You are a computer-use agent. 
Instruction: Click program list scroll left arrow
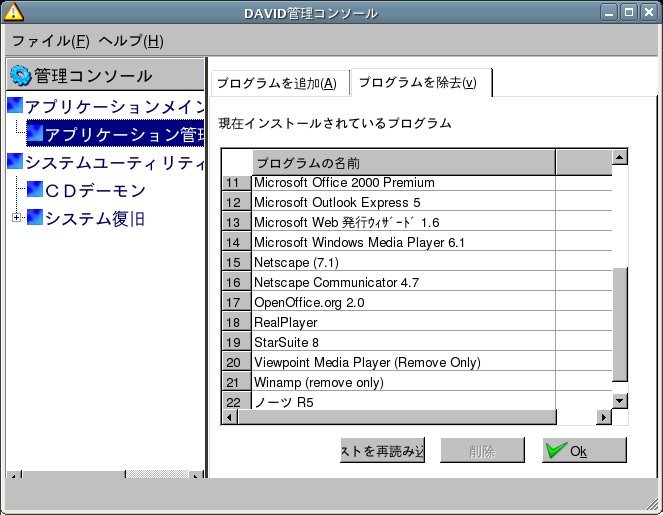230,417
